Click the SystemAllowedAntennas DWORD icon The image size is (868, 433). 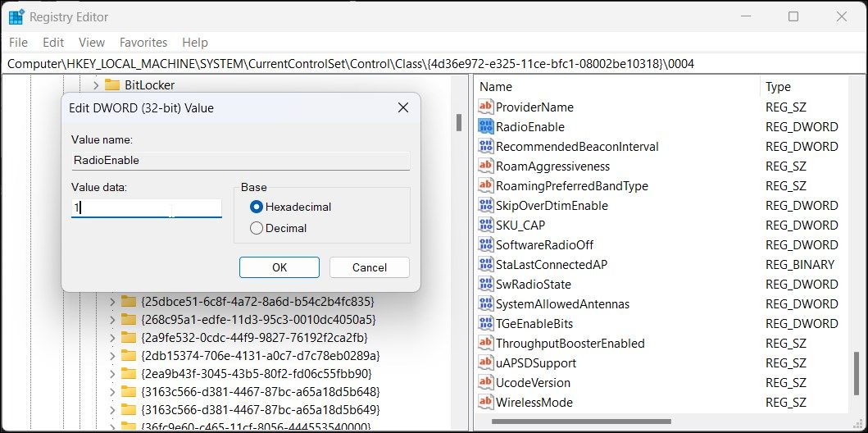pyautogui.click(x=485, y=303)
